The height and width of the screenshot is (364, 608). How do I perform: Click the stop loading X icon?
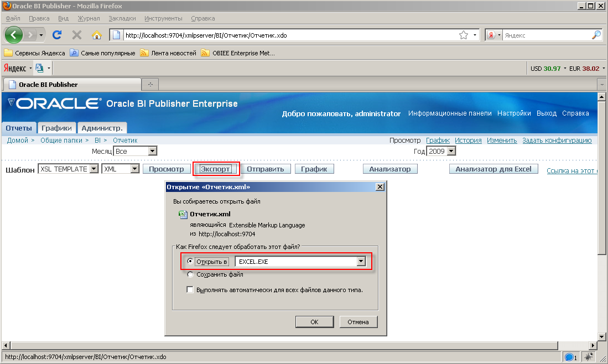click(x=77, y=35)
